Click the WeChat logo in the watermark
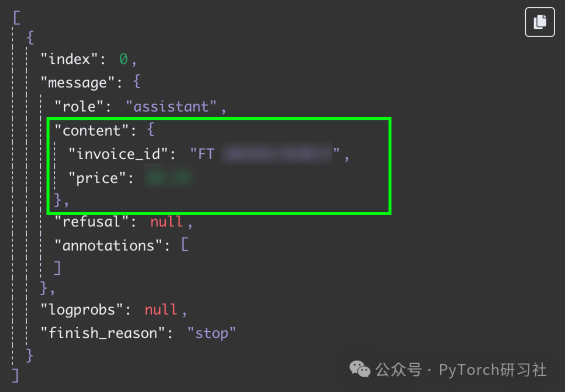565x392 pixels. pos(359,369)
